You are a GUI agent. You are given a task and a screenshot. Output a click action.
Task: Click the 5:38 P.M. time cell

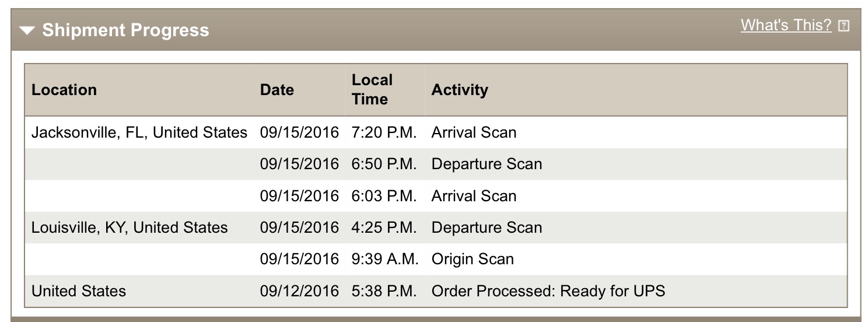[x=384, y=290]
